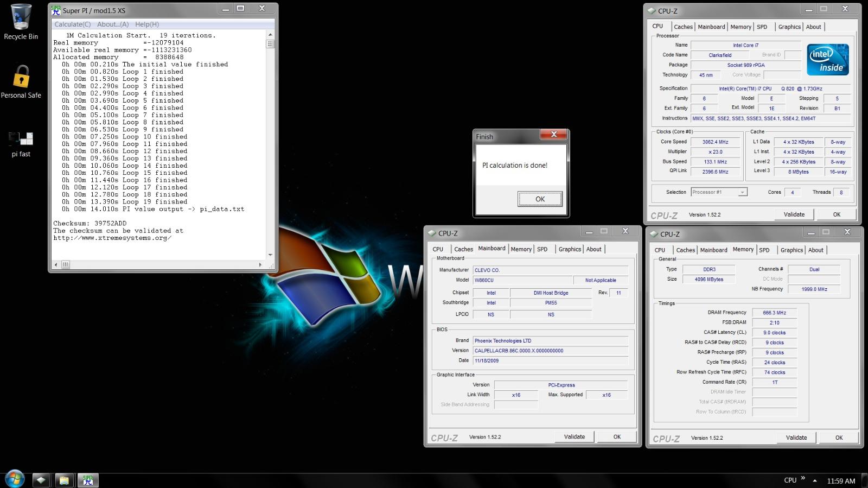Click OK in top CPU-Z window
868x488 pixels.
[837, 214]
